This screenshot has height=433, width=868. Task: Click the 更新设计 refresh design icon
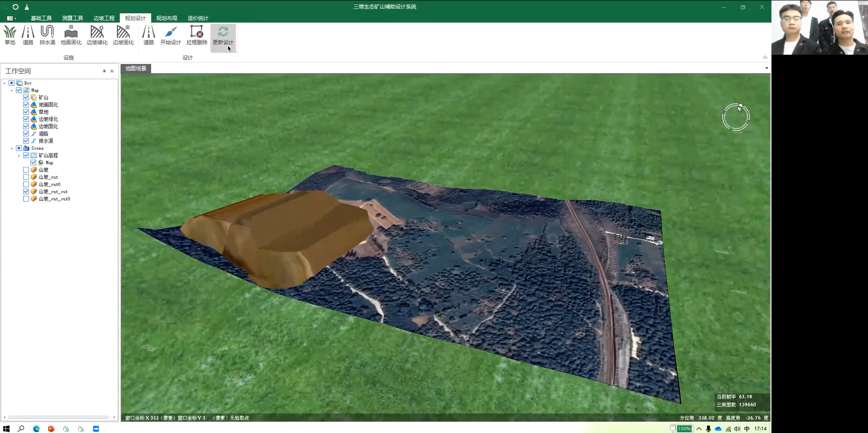point(223,35)
